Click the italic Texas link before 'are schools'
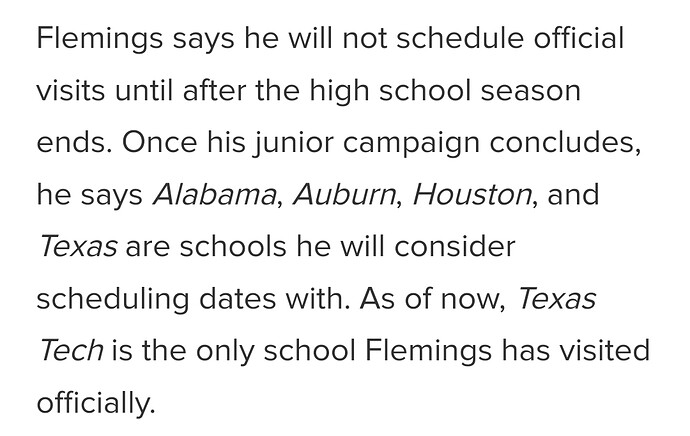Viewport: 690px width, 436px height. (78, 246)
